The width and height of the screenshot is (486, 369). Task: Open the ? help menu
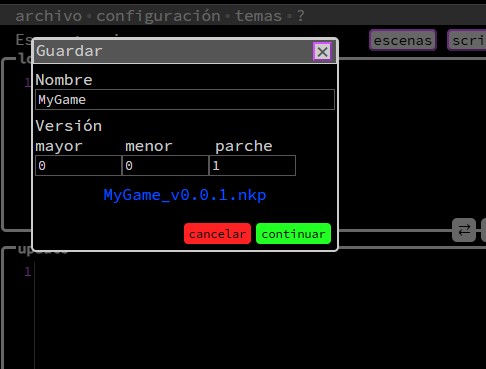click(300, 16)
